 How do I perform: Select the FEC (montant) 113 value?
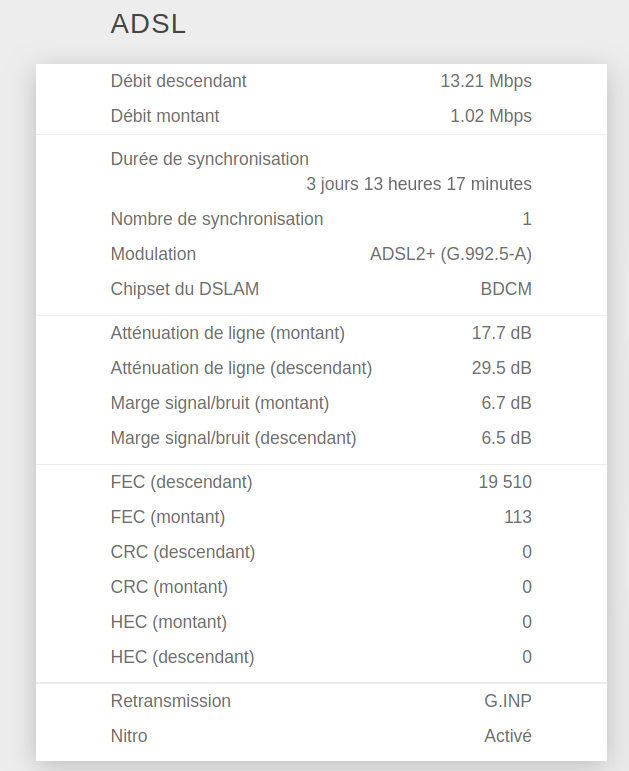coord(518,517)
